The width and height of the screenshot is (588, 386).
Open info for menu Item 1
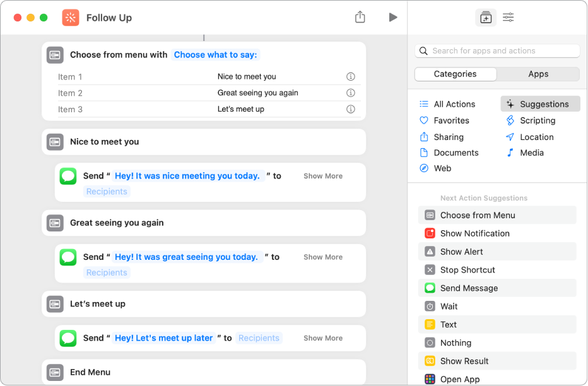[350, 74]
